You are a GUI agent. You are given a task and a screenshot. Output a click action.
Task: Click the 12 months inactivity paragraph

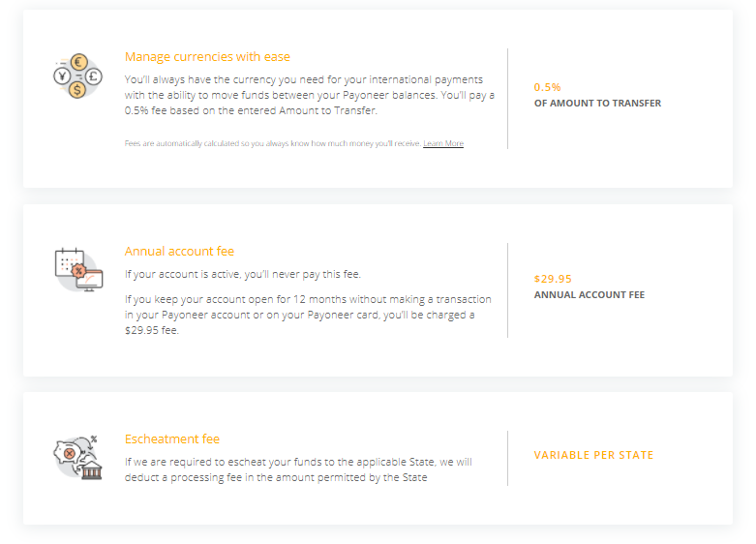click(x=308, y=315)
